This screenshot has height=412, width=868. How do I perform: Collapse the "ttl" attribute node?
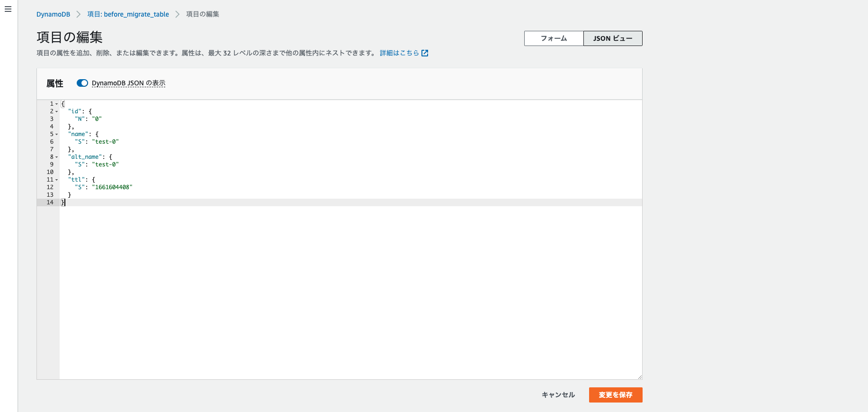tap(56, 179)
